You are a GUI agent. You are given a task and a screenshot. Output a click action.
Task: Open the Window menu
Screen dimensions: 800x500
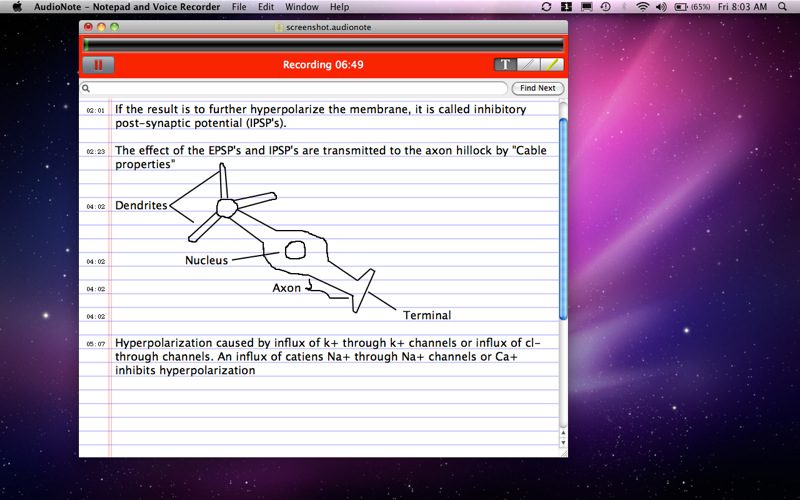click(x=302, y=7)
